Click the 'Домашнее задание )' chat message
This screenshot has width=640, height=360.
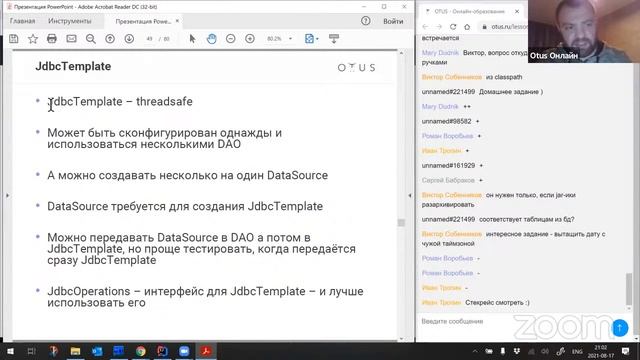pyautogui.click(x=511, y=92)
